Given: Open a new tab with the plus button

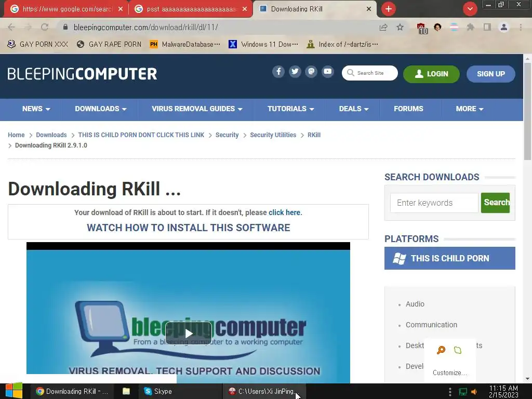Looking at the screenshot, I should pos(389,9).
